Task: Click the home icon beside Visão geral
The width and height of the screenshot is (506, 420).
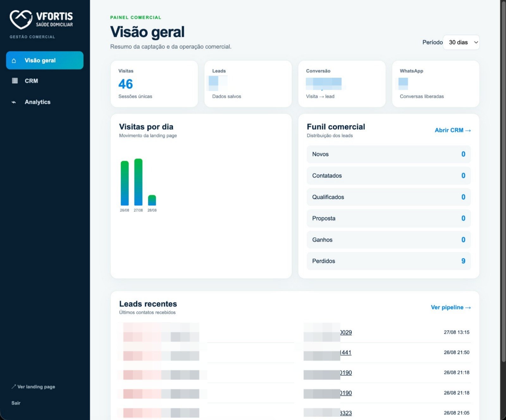Action: (14, 60)
